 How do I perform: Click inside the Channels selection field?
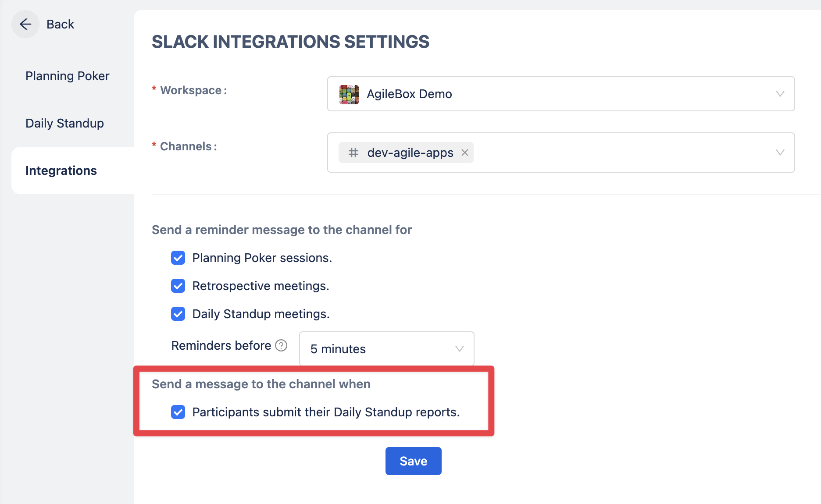coord(614,153)
